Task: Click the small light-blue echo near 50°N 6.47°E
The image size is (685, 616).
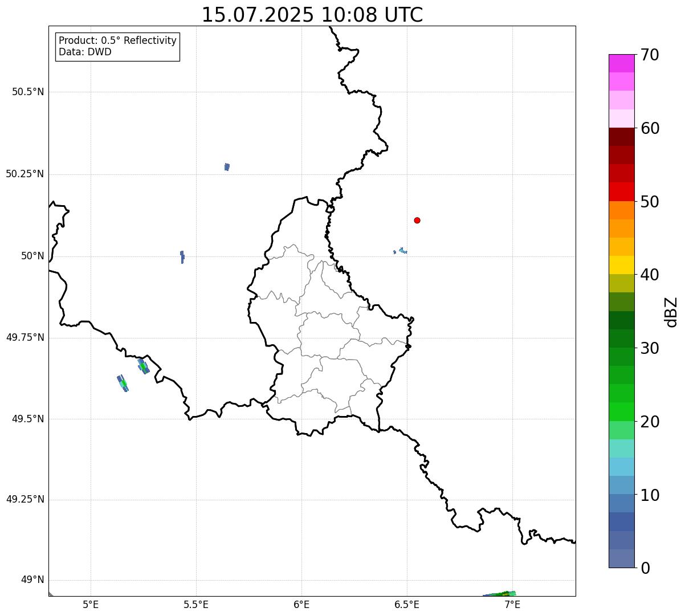Action: point(402,250)
